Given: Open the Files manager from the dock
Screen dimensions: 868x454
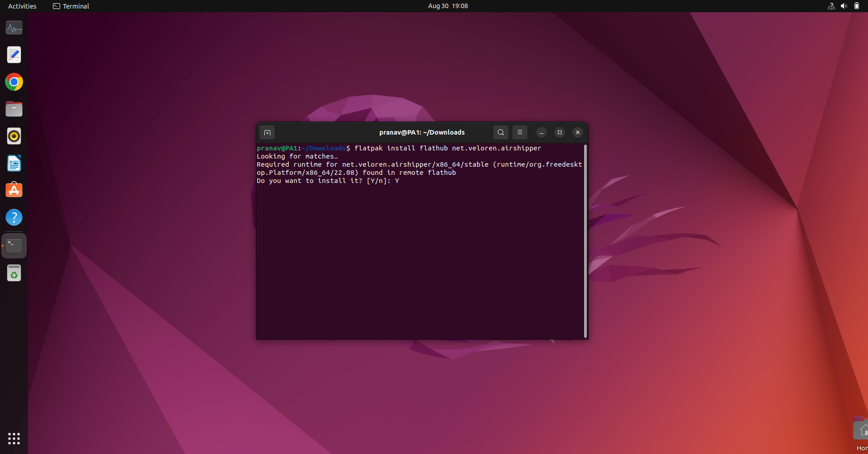Looking at the screenshot, I should (x=14, y=109).
